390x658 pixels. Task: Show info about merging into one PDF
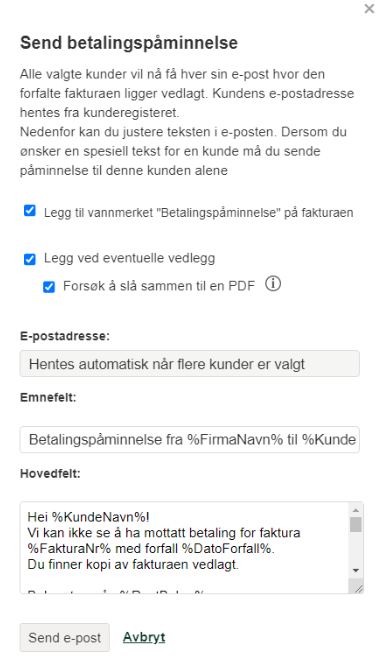pyautogui.click(x=273, y=284)
